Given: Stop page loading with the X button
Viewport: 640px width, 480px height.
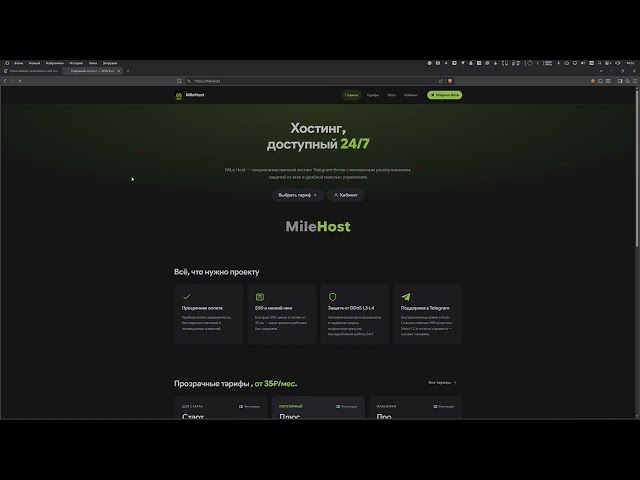Looking at the screenshot, I should pos(20,81).
